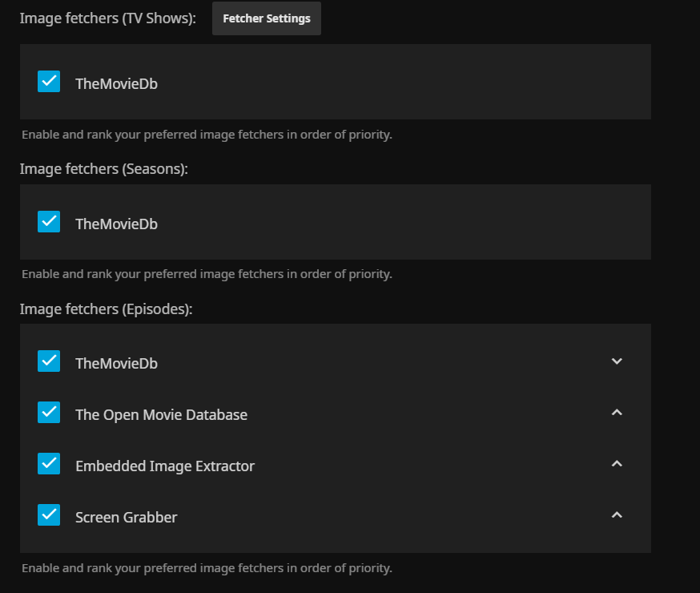Turn off the Screen Grabber checkbox

tap(49, 515)
